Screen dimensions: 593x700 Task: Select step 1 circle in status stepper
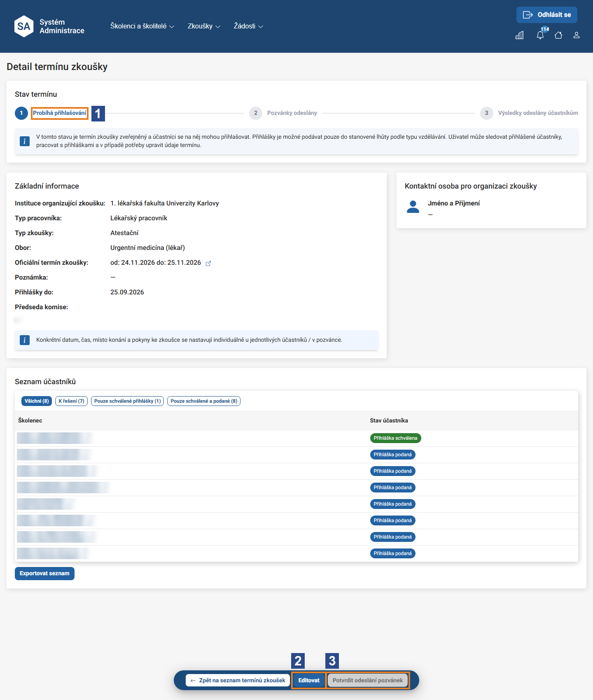click(x=21, y=113)
